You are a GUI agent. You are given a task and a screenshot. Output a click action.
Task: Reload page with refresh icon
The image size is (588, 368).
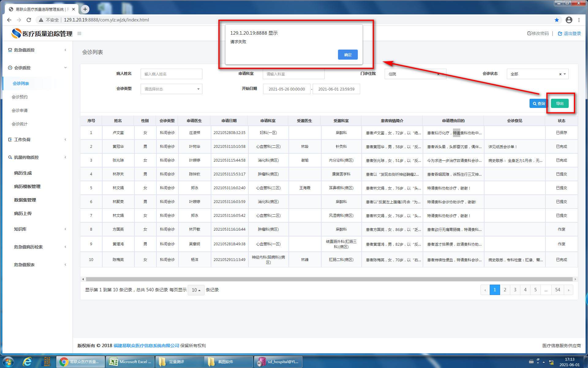click(29, 20)
